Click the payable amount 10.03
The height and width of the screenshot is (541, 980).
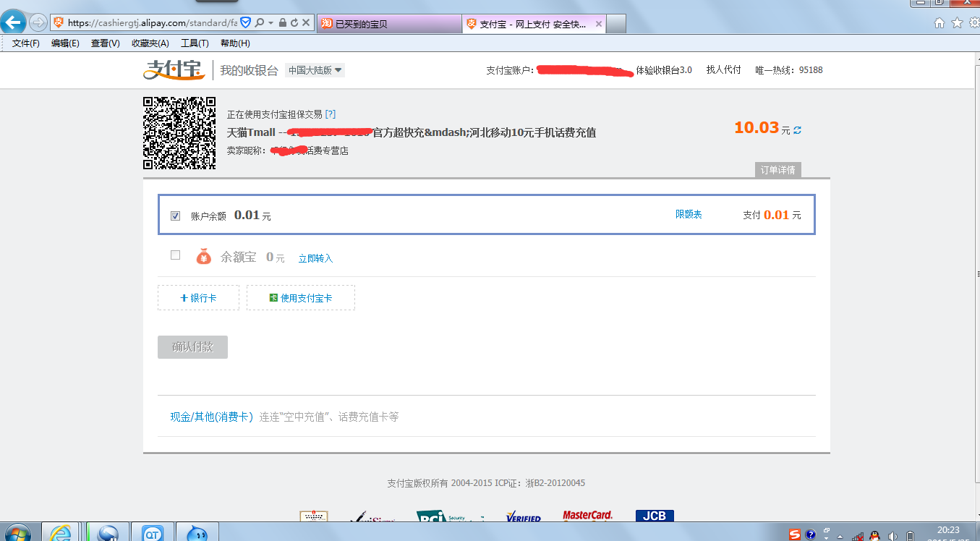tap(757, 128)
